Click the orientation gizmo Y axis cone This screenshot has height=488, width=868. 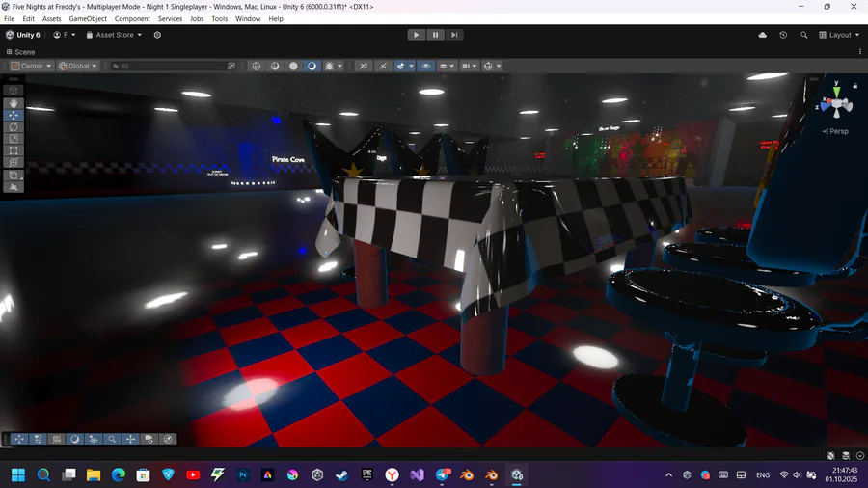836,91
